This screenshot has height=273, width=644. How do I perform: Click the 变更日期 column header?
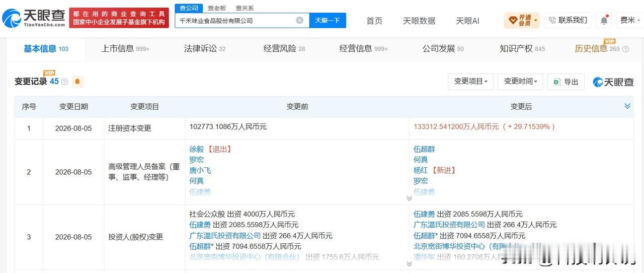73,107
